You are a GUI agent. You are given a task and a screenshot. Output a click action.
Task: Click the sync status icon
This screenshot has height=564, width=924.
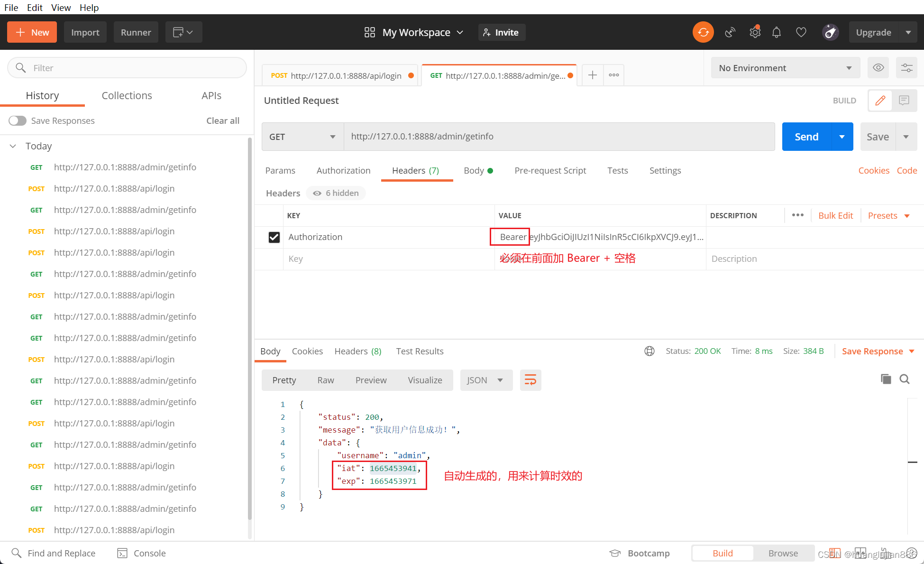point(703,32)
